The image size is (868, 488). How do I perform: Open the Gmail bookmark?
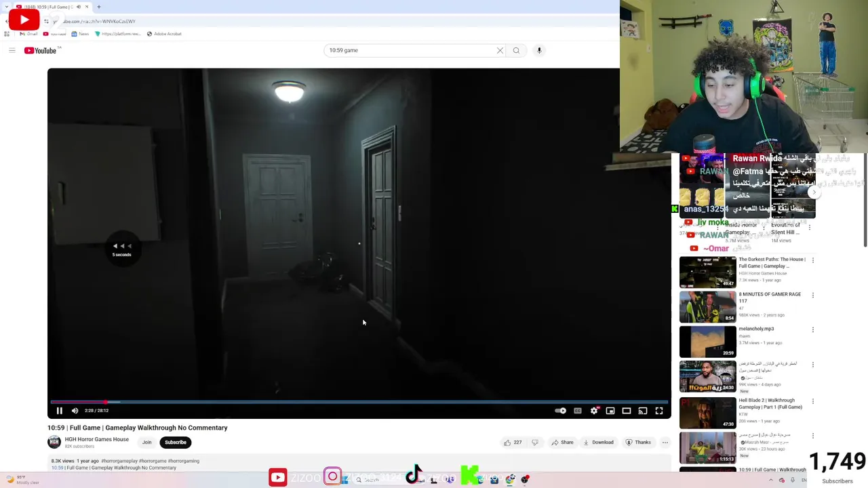click(28, 34)
